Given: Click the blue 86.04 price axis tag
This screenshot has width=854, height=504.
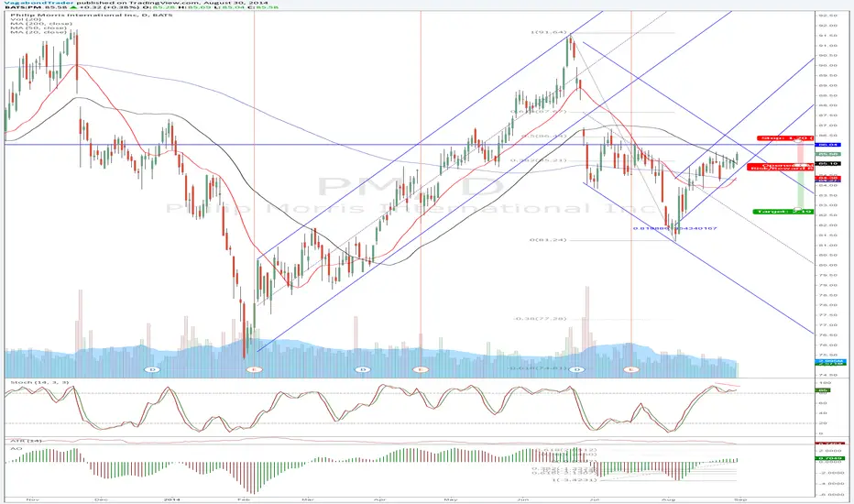Looking at the screenshot, I should coord(827,145).
